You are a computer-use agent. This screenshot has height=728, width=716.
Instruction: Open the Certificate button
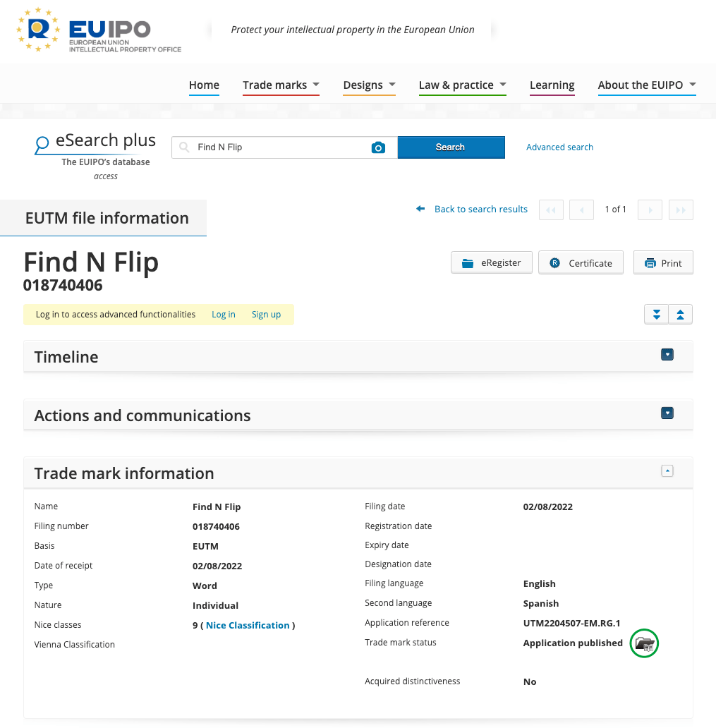581,263
